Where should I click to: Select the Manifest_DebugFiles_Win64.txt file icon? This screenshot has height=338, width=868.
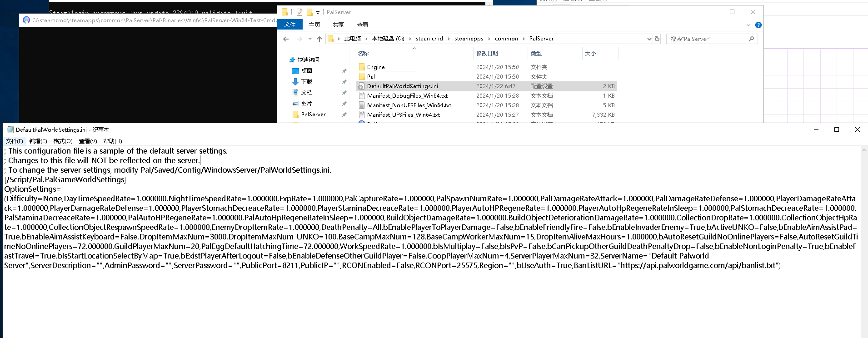click(x=362, y=96)
